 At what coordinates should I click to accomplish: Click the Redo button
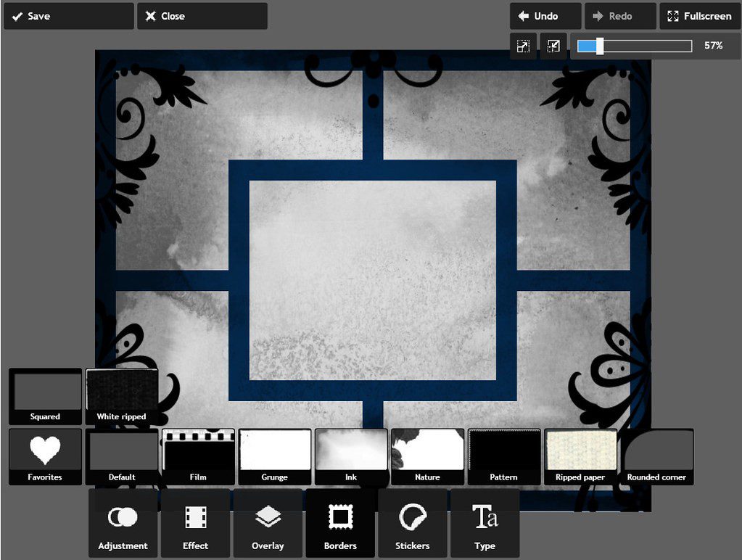(x=620, y=16)
